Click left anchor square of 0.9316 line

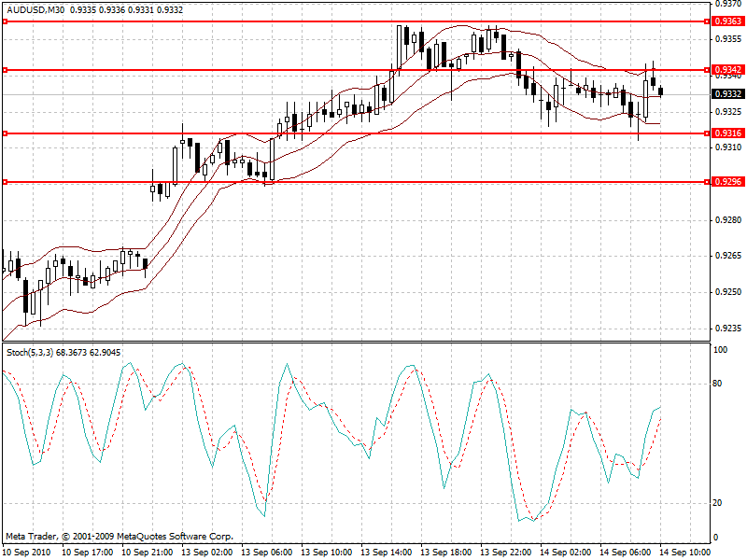tap(5, 133)
